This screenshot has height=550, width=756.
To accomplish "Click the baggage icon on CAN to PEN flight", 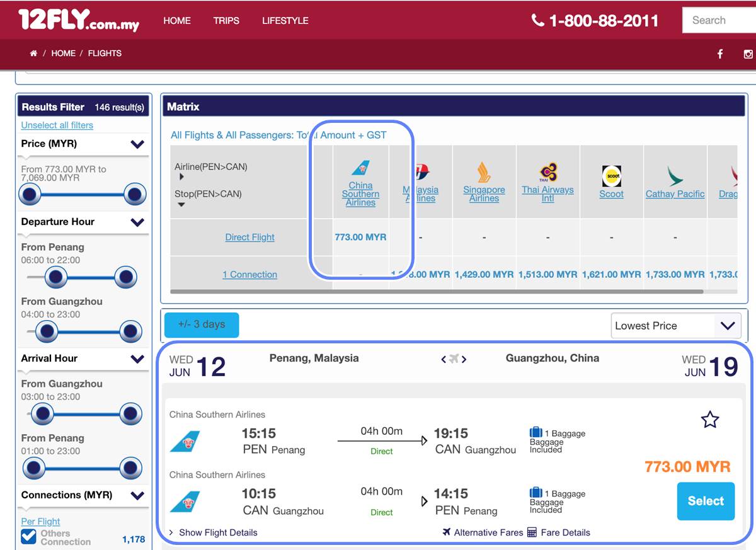I will pos(535,493).
